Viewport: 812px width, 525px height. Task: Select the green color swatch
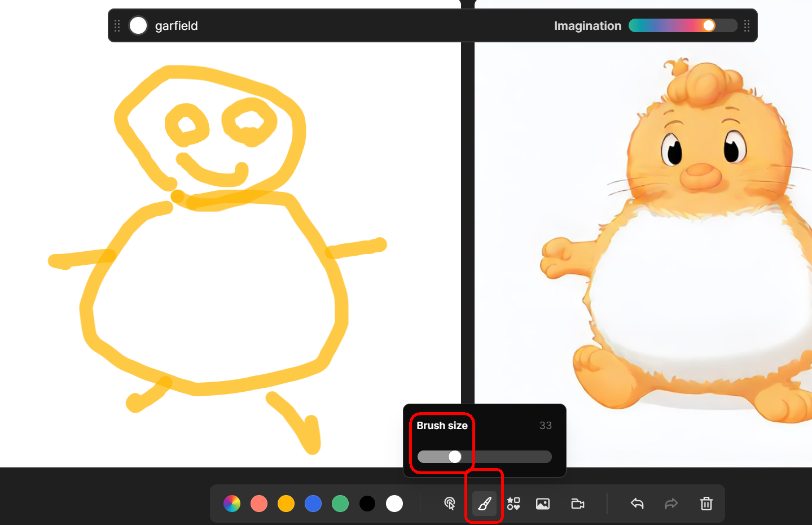point(340,504)
